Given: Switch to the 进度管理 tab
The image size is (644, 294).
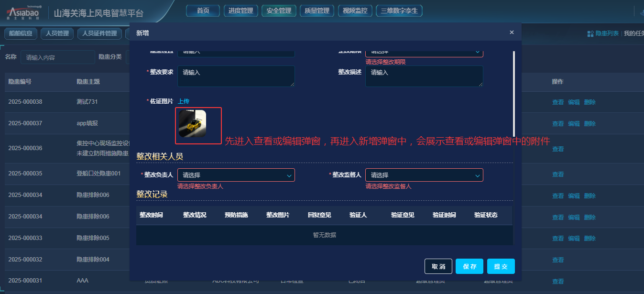Looking at the screenshot, I should (x=241, y=11).
